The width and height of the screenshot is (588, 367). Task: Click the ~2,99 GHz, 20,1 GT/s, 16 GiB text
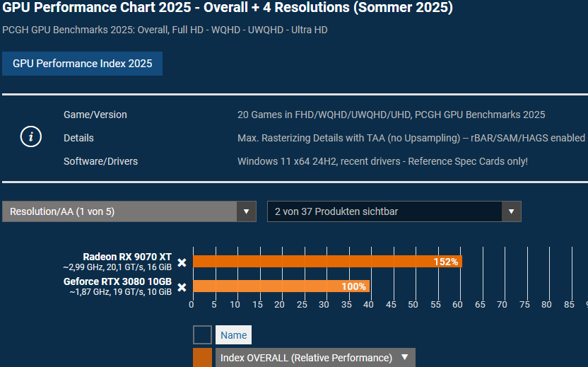(117, 267)
